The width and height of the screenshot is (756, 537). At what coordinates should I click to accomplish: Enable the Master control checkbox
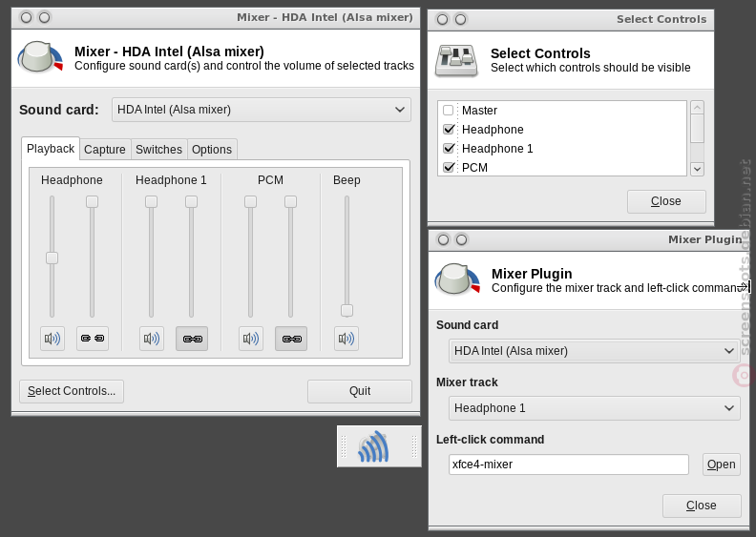pyautogui.click(x=449, y=111)
